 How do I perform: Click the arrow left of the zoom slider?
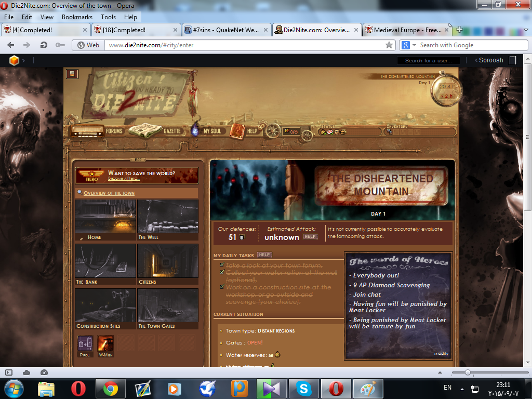[440, 373]
